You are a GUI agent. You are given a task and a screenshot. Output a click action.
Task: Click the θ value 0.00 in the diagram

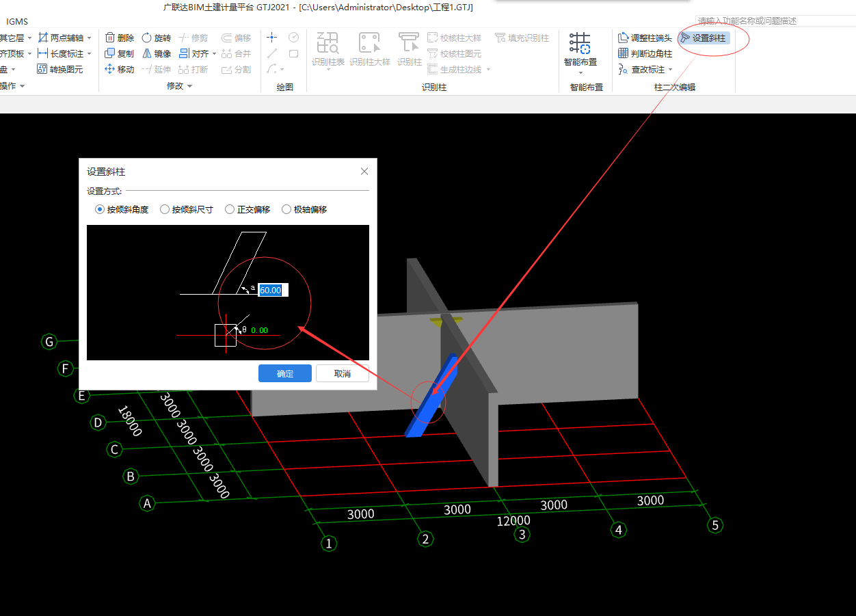pos(259,330)
